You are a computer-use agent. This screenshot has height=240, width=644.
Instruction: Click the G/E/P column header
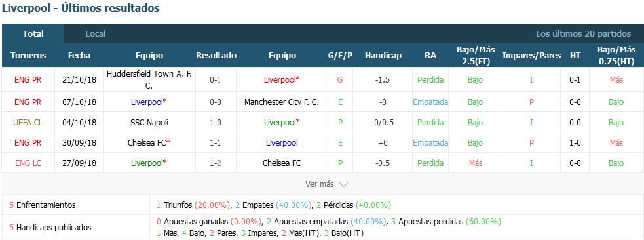340,56
